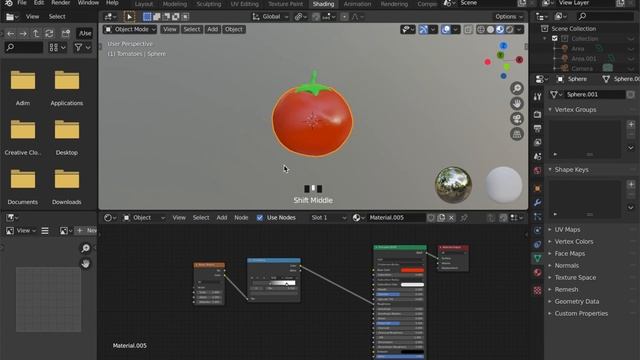
Task: Toggle viewport overlays button
Action: click(446, 29)
